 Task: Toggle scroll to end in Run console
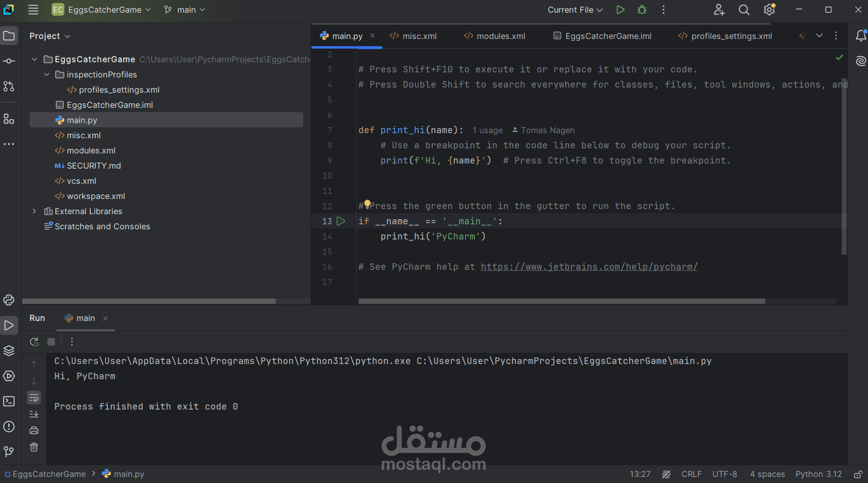(x=34, y=414)
